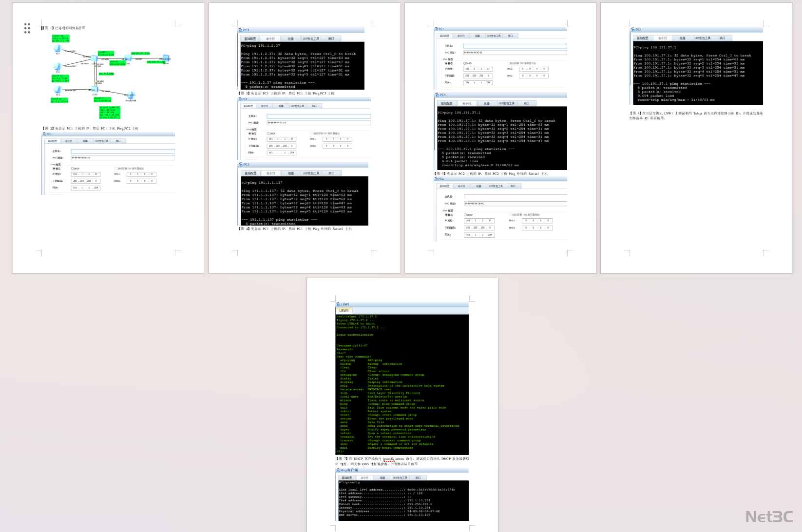Open the 命令行 tab under Figure 2
This screenshot has height=532, width=802.
coord(69,141)
